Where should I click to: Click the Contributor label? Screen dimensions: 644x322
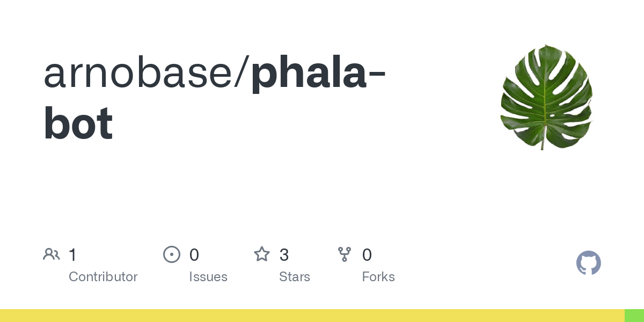click(x=103, y=277)
